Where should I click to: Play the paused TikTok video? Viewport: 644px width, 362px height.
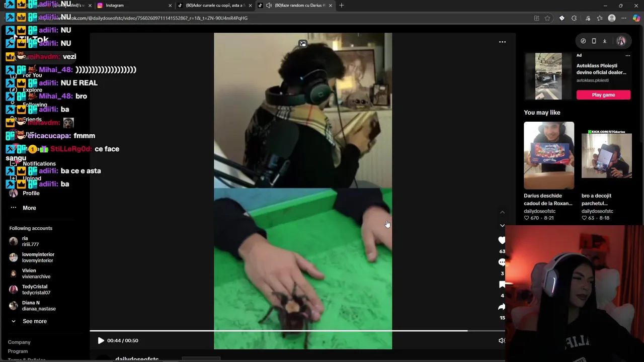click(x=101, y=340)
